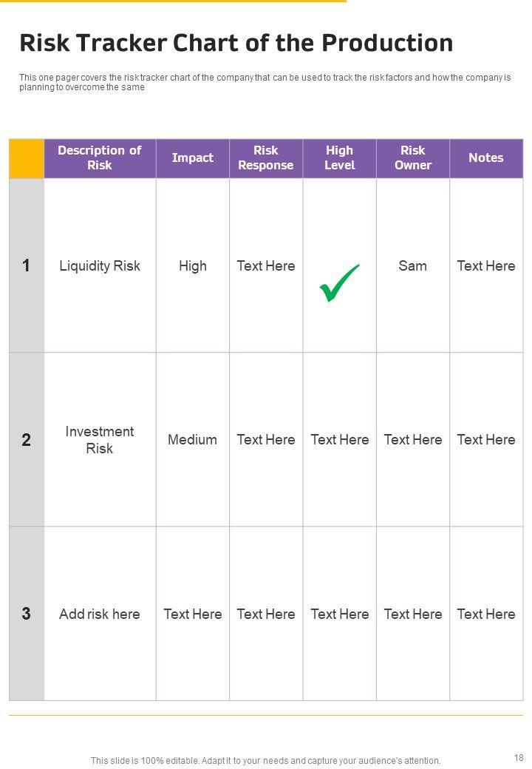Click the page number 18
Screen dimensions: 532x769
[x=519, y=758]
